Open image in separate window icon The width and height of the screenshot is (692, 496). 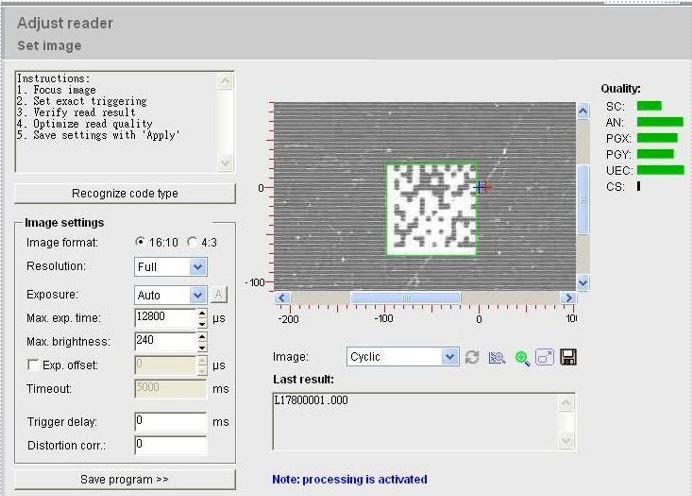coord(545,357)
